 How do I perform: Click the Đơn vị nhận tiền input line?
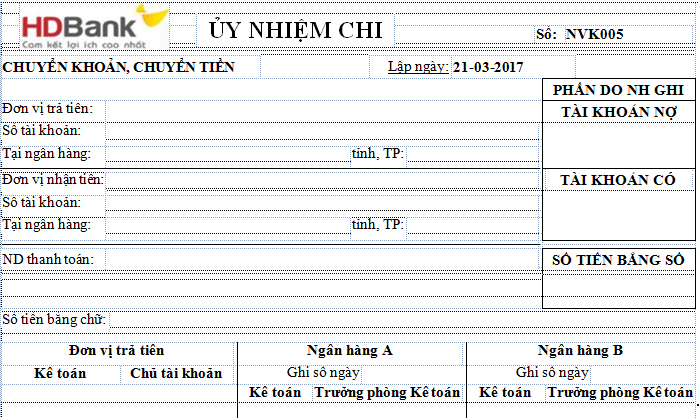coord(320,180)
